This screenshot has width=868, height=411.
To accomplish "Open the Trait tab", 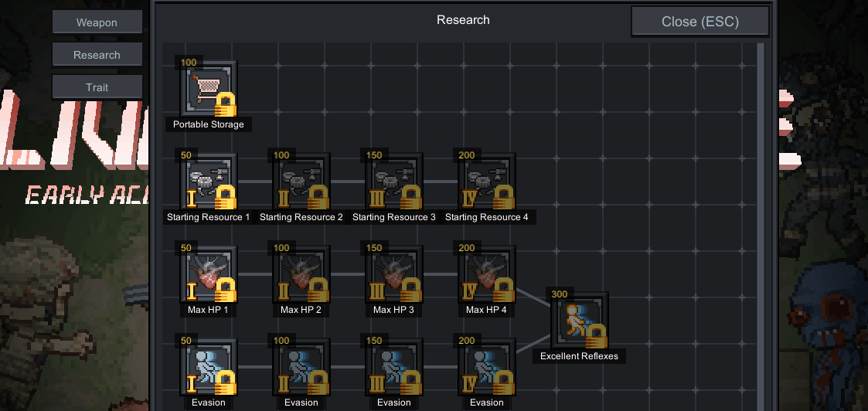I will point(97,87).
